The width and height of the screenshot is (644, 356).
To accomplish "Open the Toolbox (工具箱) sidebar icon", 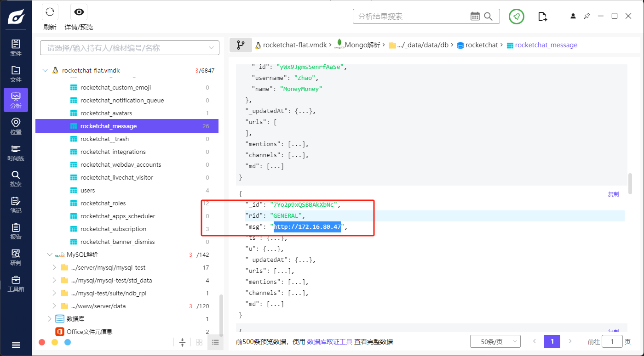I will (x=16, y=283).
